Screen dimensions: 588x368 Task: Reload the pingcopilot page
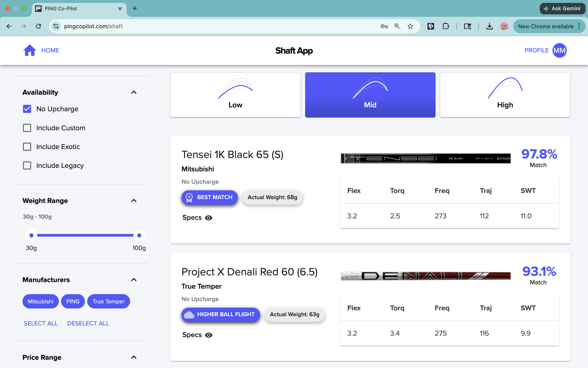[x=38, y=26]
